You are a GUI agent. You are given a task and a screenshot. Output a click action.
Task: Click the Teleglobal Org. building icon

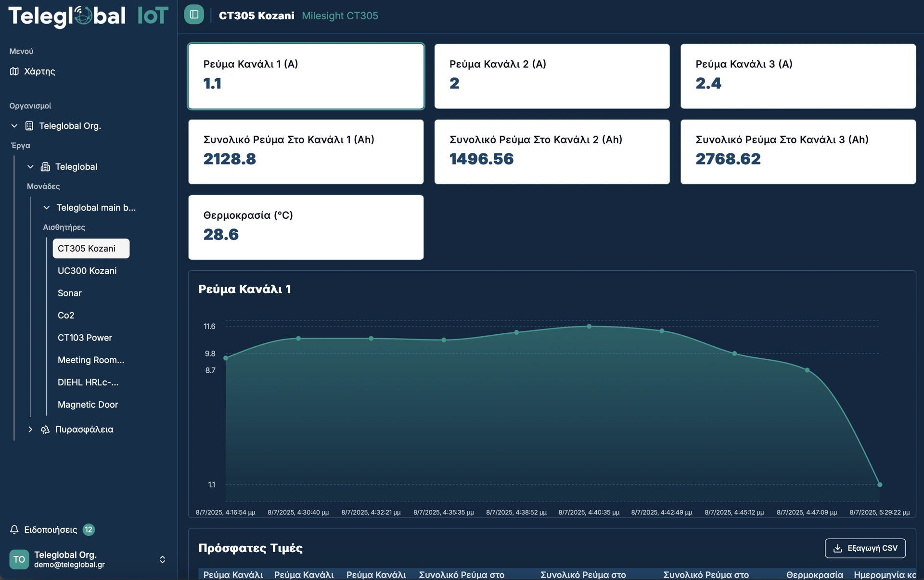[x=29, y=126]
